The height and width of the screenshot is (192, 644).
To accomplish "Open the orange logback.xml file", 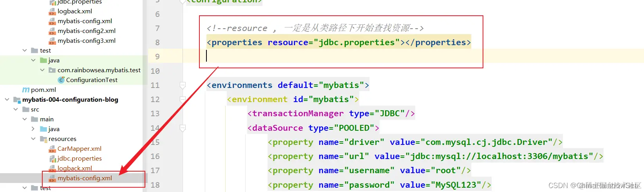I will [x=74, y=168].
